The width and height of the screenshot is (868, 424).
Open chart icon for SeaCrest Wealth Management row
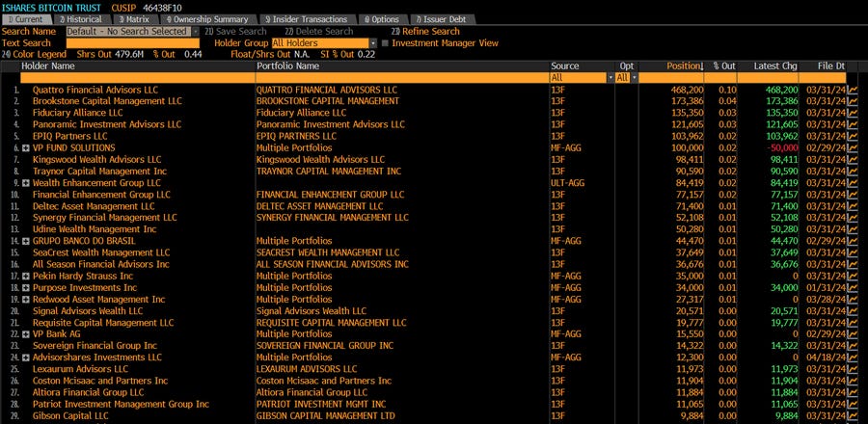[853, 252]
